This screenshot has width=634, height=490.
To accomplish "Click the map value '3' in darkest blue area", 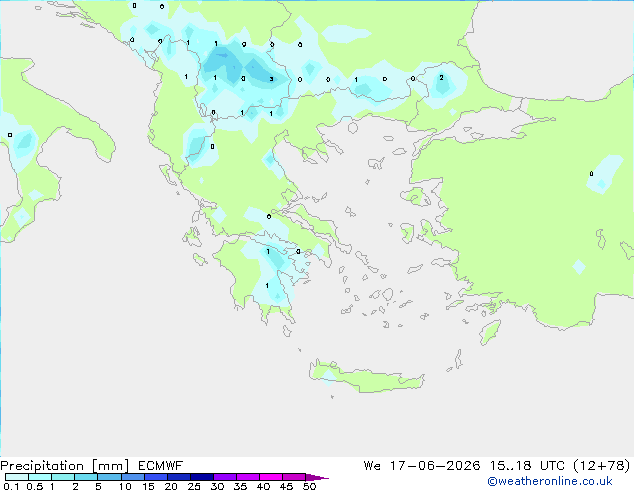I will (x=271, y=79).
